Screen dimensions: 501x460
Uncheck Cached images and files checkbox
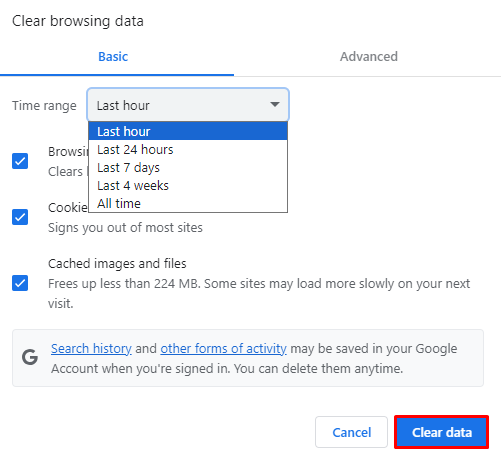[20, 283]
